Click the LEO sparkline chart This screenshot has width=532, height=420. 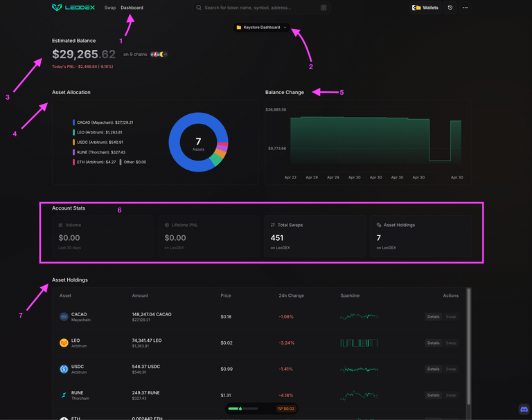click(359, 343)
